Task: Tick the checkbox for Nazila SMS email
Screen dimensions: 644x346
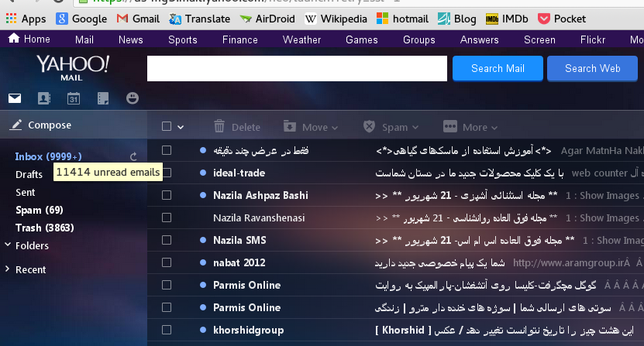Action: pyautogui.click(x=167, y=240)
